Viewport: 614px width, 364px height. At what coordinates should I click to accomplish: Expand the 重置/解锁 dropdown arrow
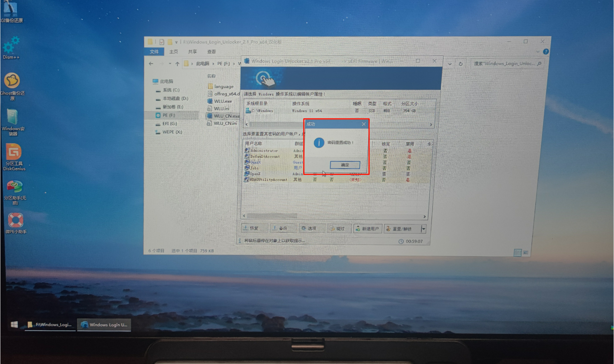coord(423,229)
